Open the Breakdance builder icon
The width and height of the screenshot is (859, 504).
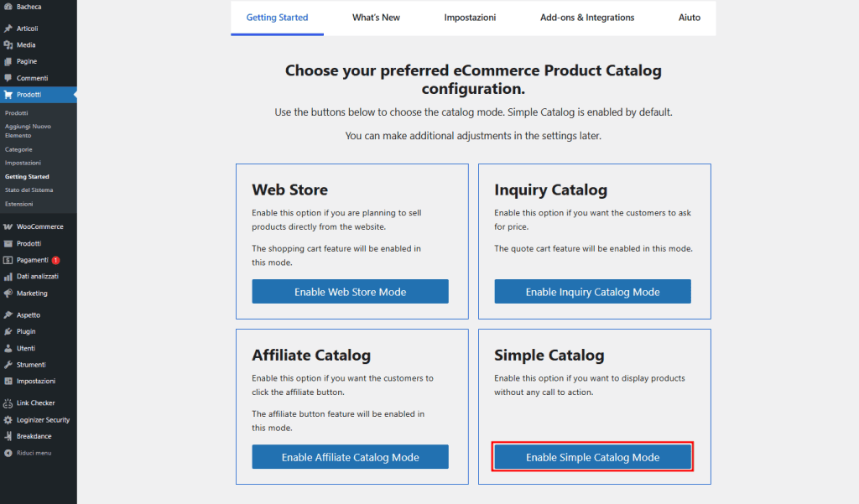click(10, 436)
